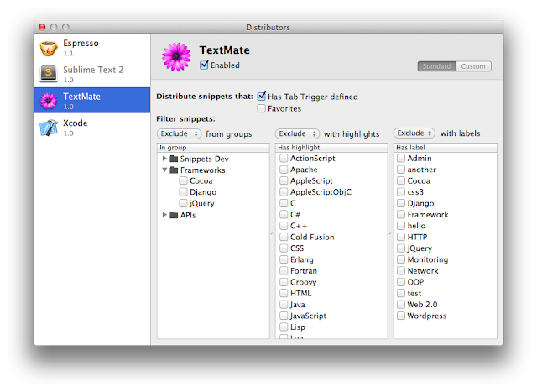Open the Exclude dropdown for labels

[x=414, y=133]
